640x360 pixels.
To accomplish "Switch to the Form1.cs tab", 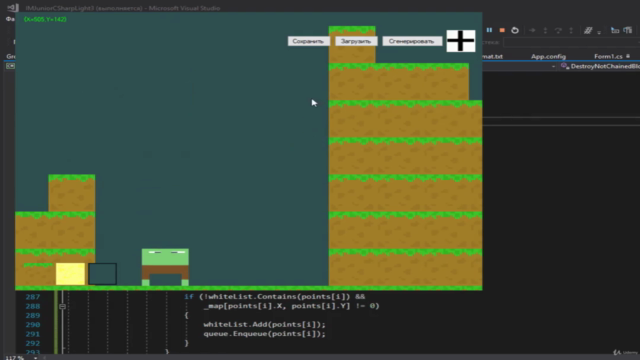I will coord(608,56).
